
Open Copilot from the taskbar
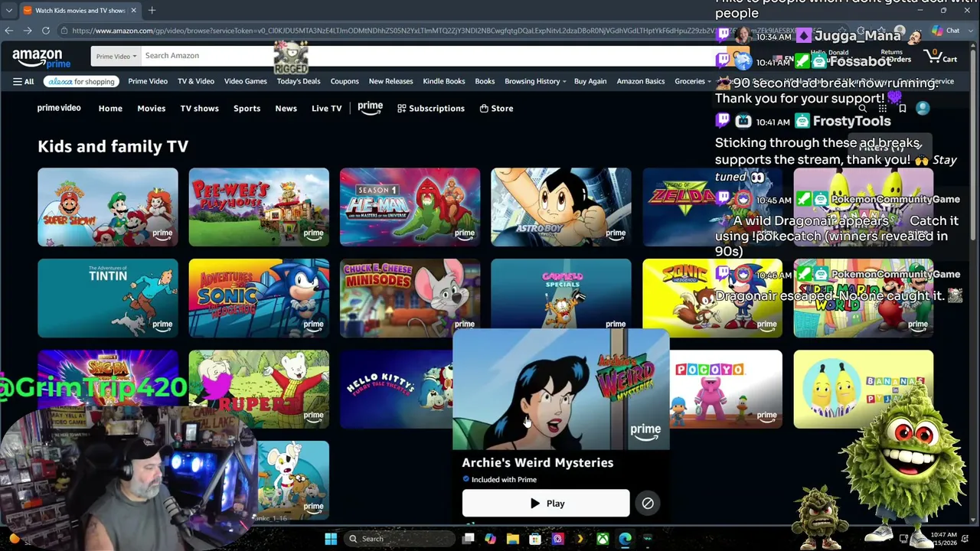coord(490,539)
